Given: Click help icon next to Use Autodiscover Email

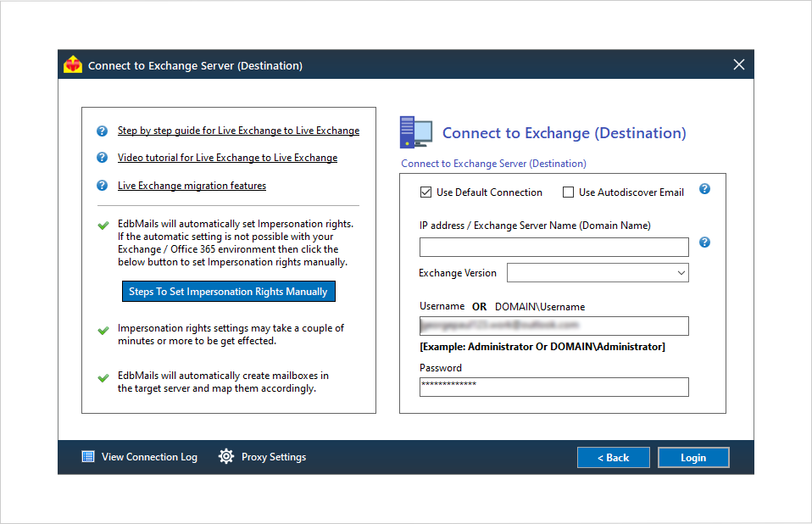Looking at the screenshot, I should point(704,189).
